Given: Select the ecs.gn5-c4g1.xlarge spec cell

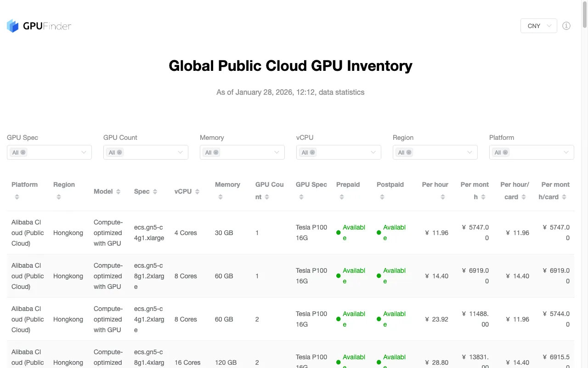Looking at the screenshot, I should pos(149,233).
